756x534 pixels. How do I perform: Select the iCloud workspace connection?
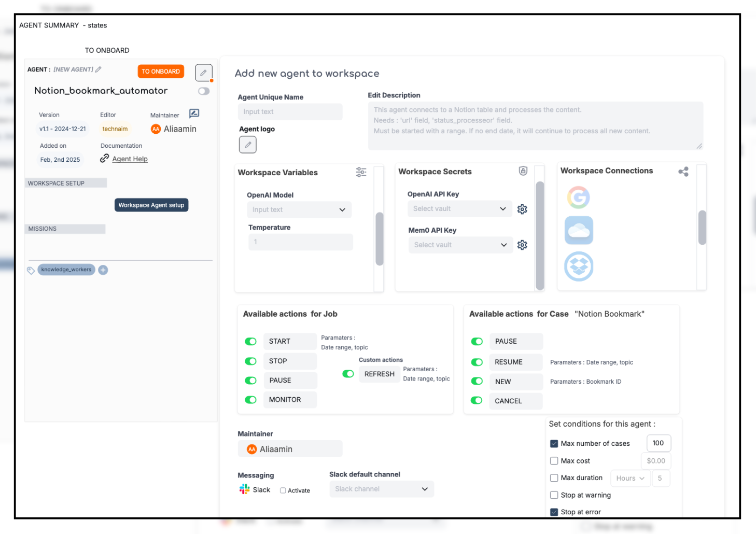[x=579, y=230]
